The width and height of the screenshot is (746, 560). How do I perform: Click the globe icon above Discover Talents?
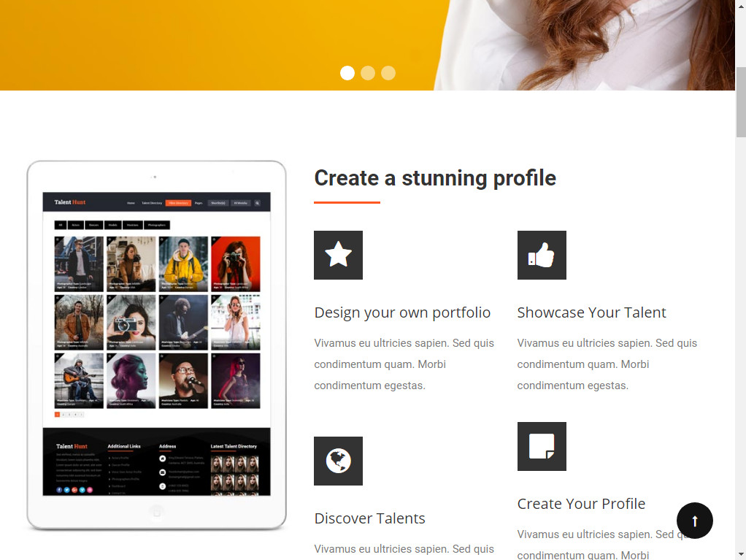(x=338, y=461)
